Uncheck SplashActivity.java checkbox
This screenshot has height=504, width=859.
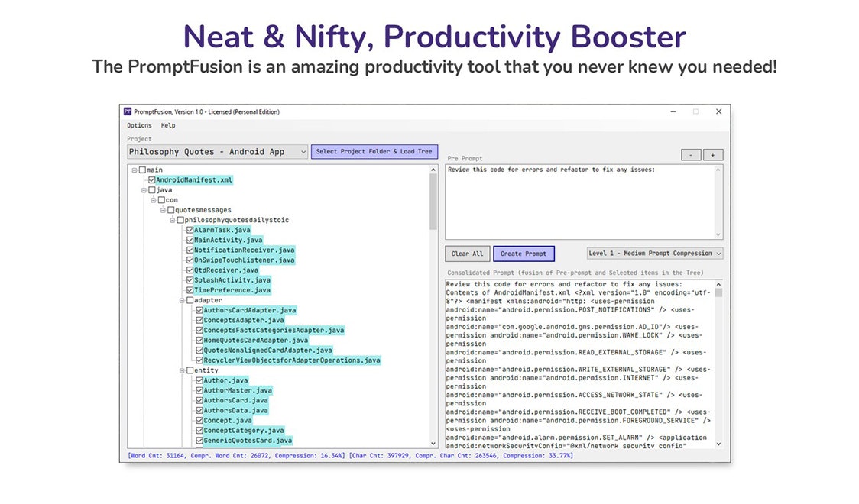(190, 280)
